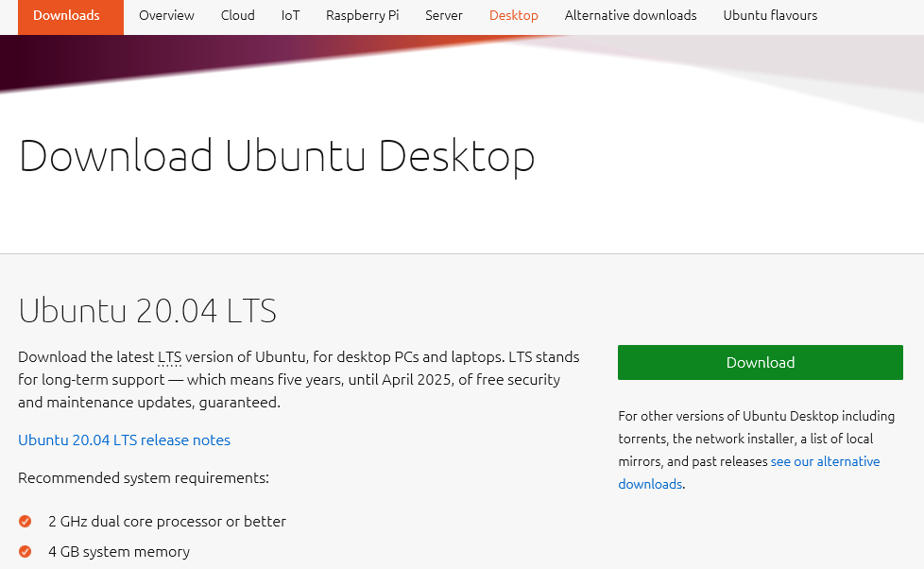Click the dotted-underlined LTS abbreviation
The height and width of the screenshot is (569, 924).
(x=169, y=357)
